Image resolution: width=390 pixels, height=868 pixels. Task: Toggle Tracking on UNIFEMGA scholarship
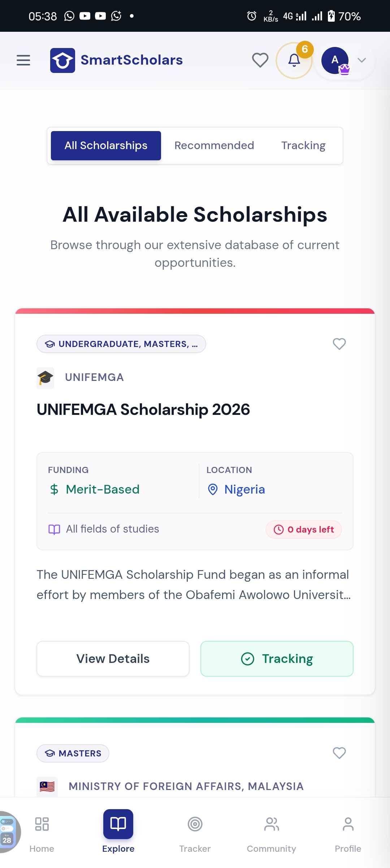[277, 659]
